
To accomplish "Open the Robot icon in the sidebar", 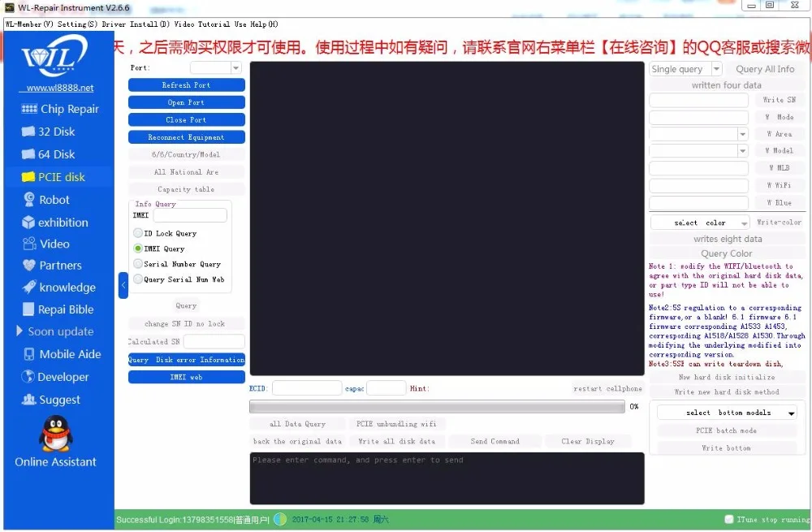I will [29, 200].
